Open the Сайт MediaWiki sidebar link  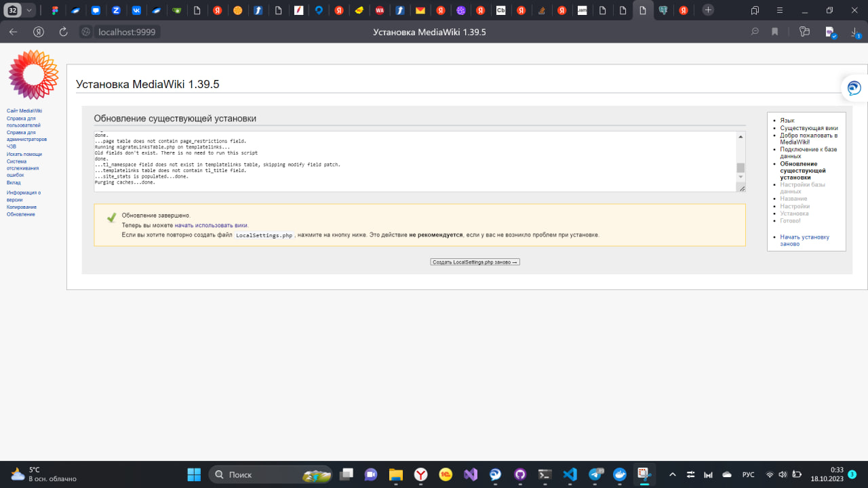(x=24, y=110)
